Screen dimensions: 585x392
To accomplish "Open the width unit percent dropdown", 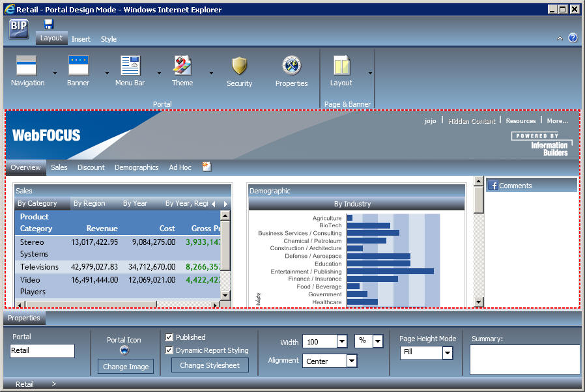I will 378,341.
